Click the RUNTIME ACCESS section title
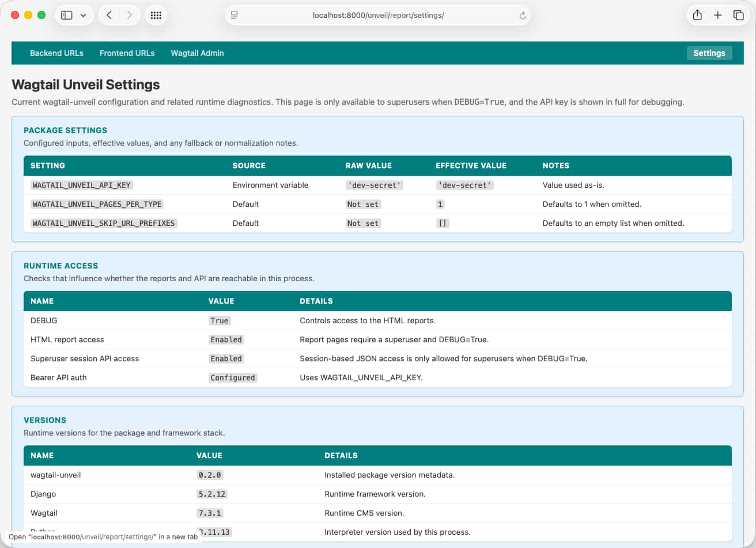Viewport: 756px width, 548px height. 61,266
